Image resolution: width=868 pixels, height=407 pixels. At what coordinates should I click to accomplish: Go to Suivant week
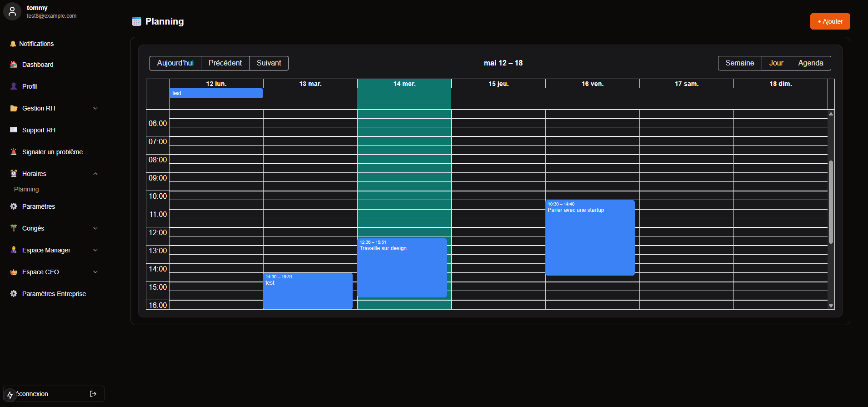pyautogui.click(x=269, y=63)
